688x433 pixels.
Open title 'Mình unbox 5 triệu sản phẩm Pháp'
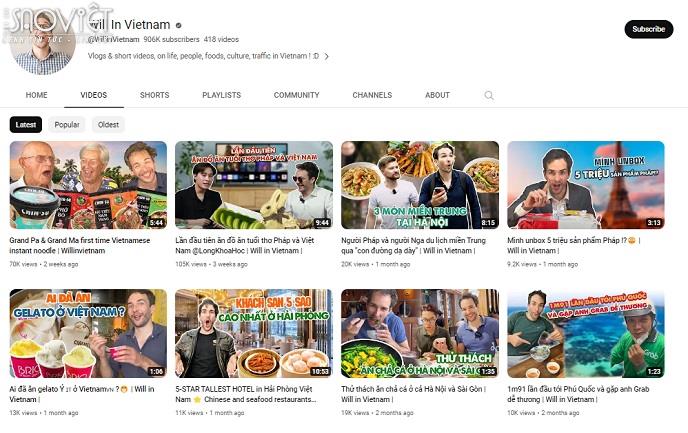coord(574,246)
